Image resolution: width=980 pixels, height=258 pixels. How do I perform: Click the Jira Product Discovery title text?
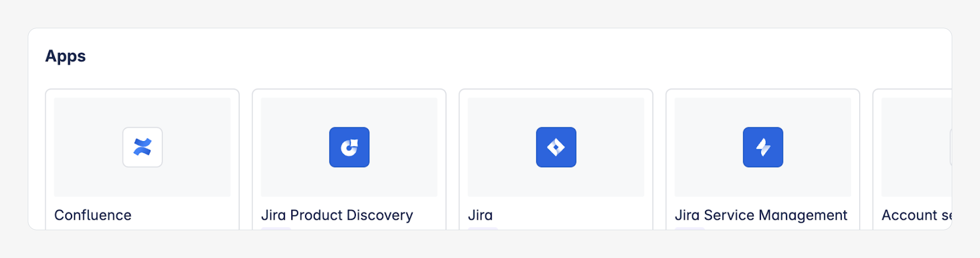337,215
